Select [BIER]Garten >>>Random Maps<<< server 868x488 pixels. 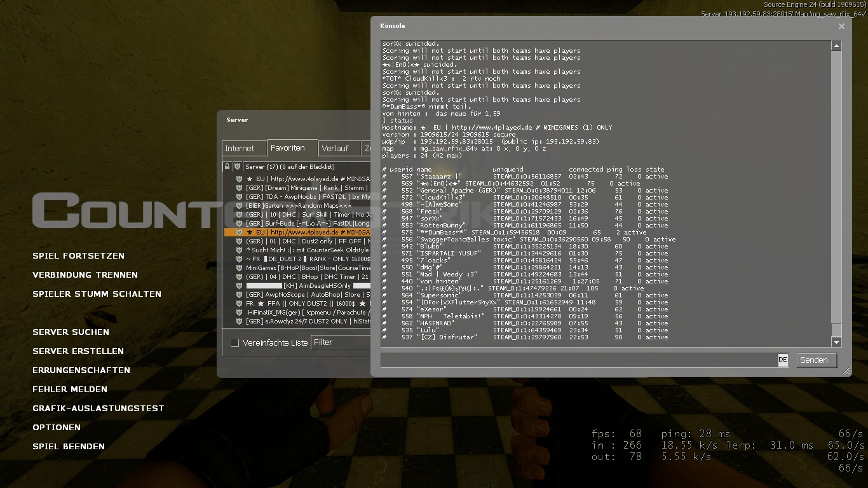297,206
